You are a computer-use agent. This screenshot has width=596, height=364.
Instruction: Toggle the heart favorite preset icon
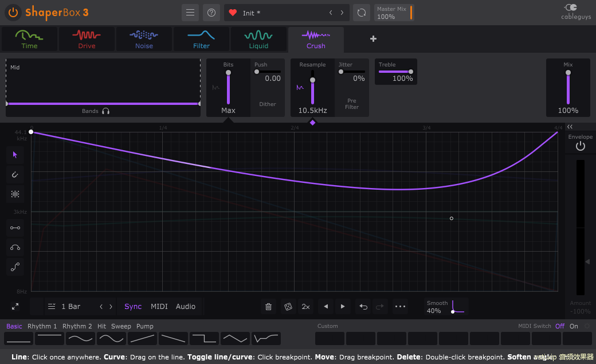tap(233, 13)
